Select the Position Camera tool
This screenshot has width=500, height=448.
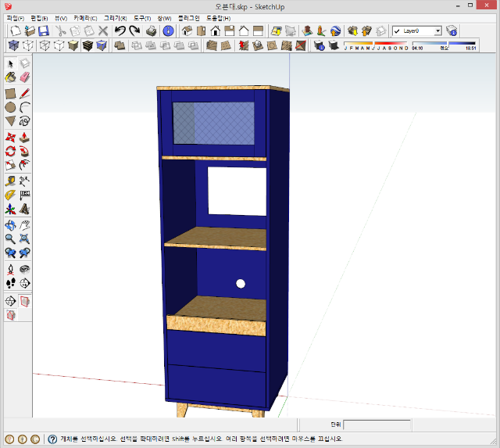point(10,269)
